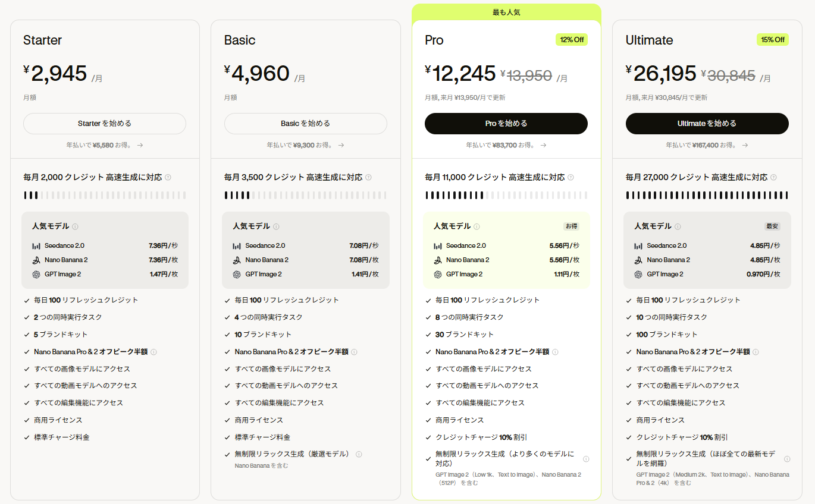
Task: Show Pro's オフピーク半額 info icon details
Action: pos(555,352)
